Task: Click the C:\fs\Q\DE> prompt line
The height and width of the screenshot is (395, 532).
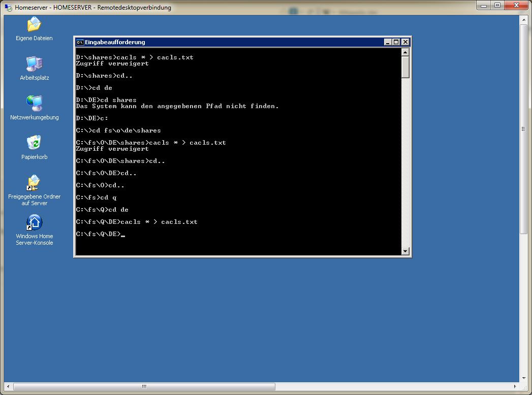Action: tap(98, 234)
